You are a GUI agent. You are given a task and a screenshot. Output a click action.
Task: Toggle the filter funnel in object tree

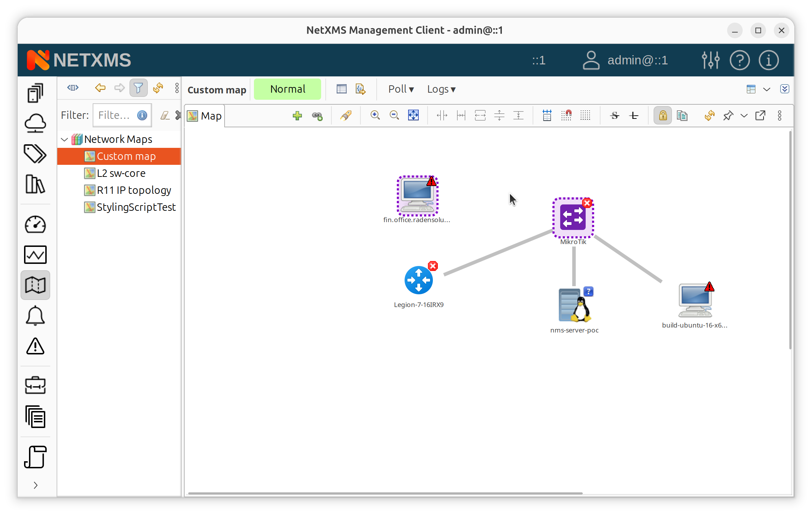[x=138, y=88]
